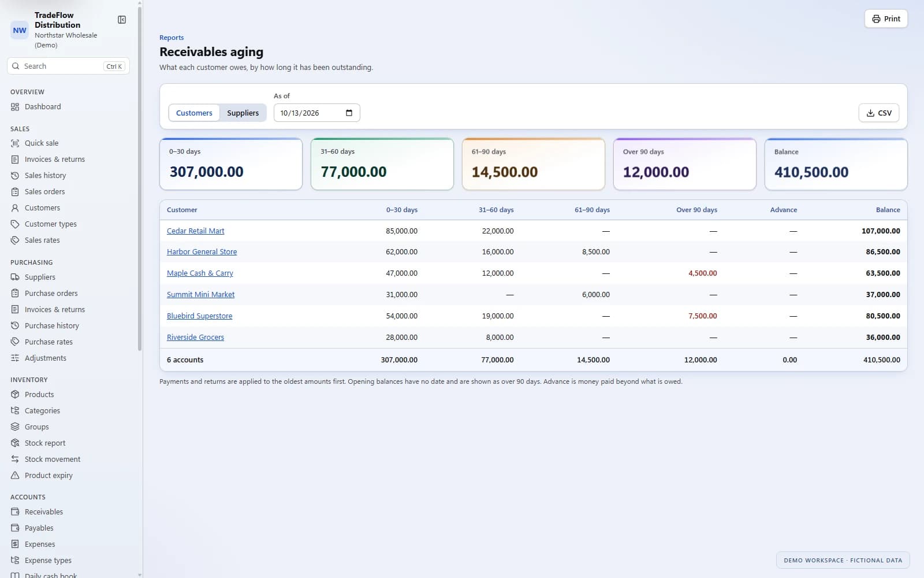The height and width of the screenshot is (578, 924).
Task: Open the calendar picker in As of field
Action: (349, 113)
